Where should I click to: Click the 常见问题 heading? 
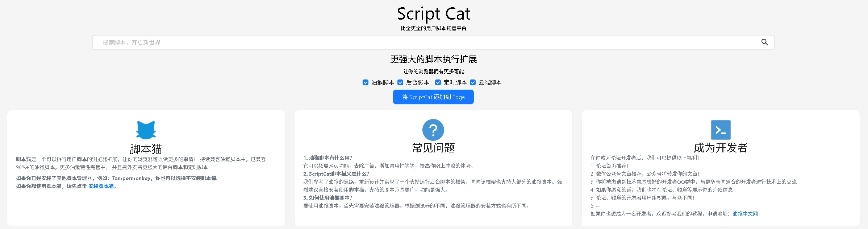433,148
